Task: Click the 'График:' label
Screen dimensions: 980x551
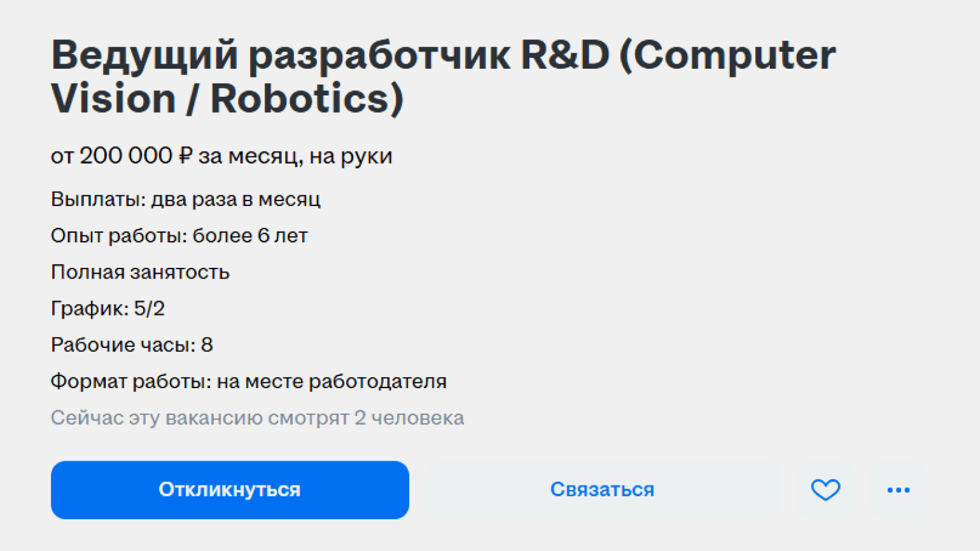Action: (90, 309)
